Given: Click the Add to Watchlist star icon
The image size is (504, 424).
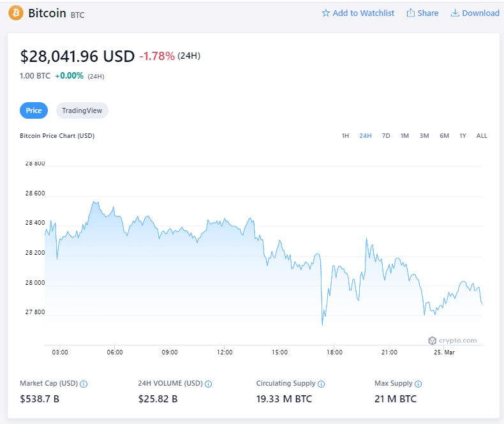Looking at the screenshot, I should (x=326, y=13).
